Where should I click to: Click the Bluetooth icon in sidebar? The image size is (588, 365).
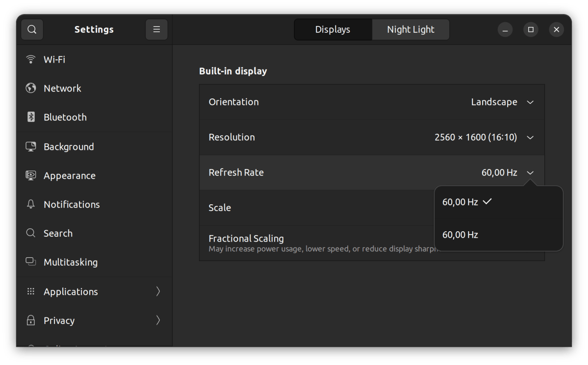pos(31,117)
